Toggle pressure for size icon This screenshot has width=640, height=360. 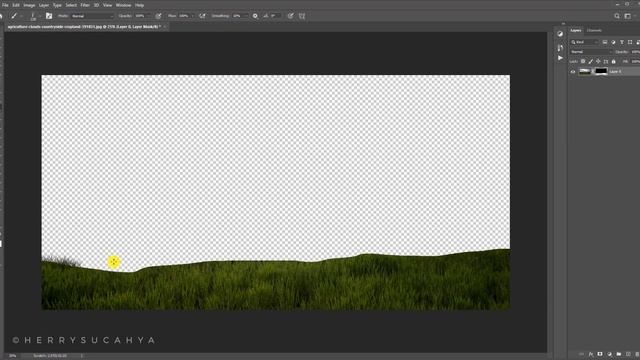[x=290, y=16]
